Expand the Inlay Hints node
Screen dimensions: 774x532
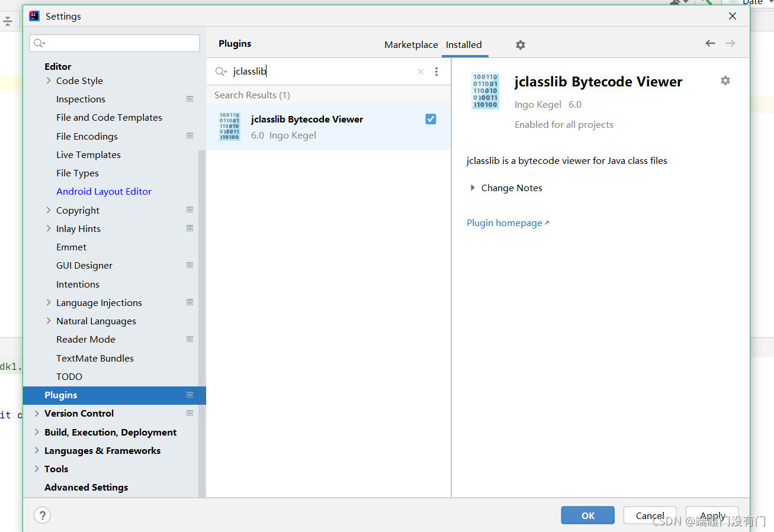pyautogui.click(x=49, y=228)
